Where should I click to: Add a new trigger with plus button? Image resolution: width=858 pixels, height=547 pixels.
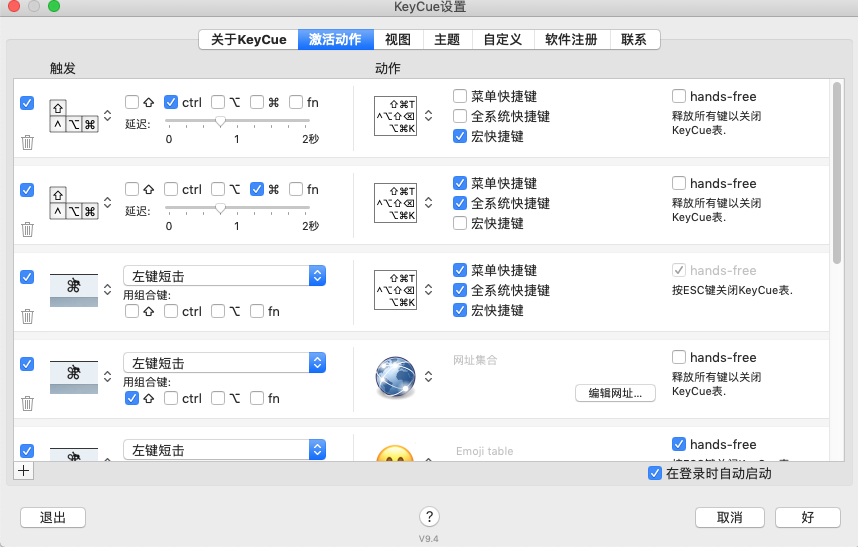tap(24, 471)
